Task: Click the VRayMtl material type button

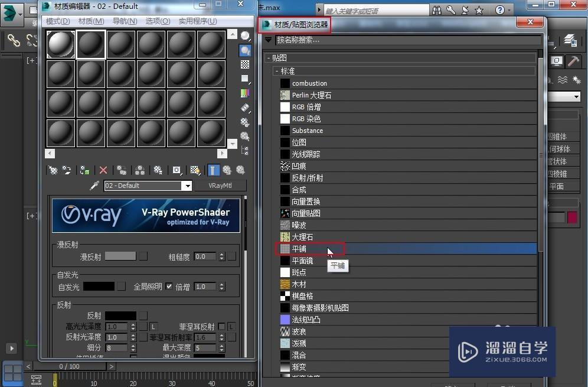Action: tap(220, 186)
